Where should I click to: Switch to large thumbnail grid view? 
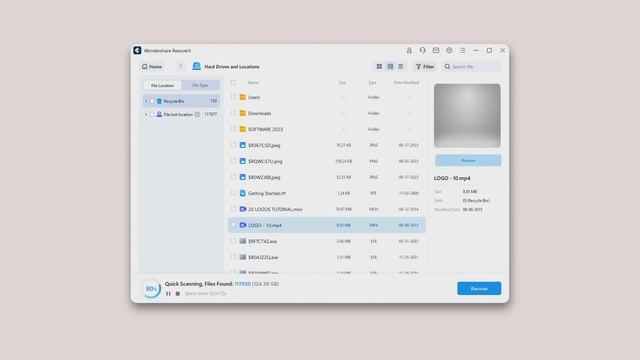point(379,67)
